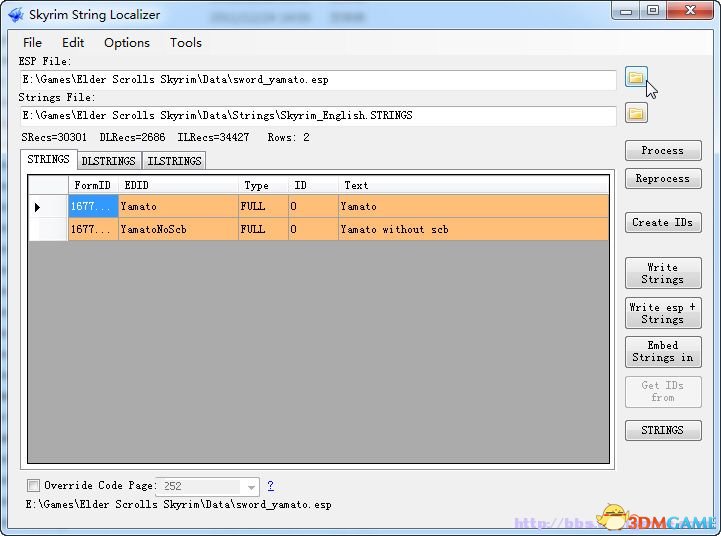Image resolution: width=721 pixels, height=536 pixels.
Task: Sort by Text column header
Action: pyautogui.click(x=474, y=185)
